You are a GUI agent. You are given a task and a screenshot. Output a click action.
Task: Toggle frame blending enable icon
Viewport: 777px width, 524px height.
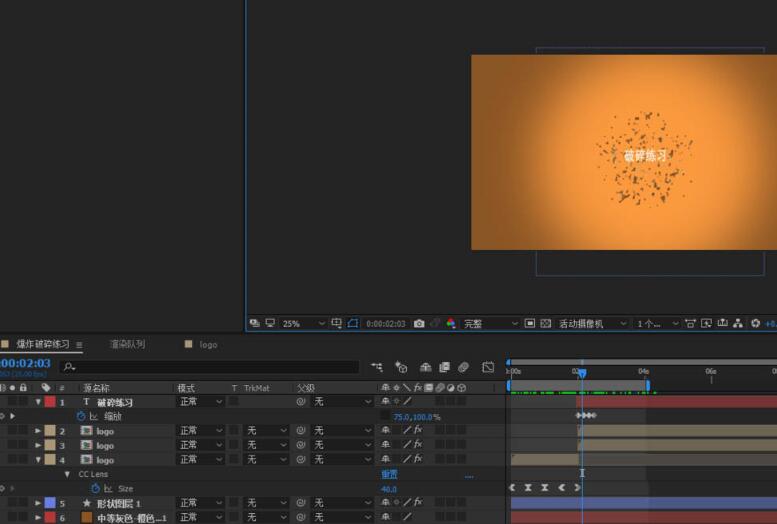[x=444, y=367]
